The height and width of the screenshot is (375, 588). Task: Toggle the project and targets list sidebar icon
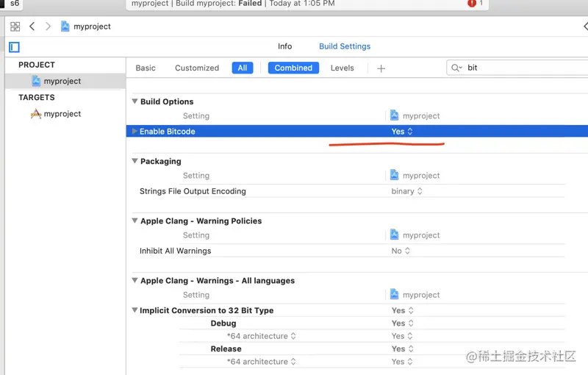(14, 47)
